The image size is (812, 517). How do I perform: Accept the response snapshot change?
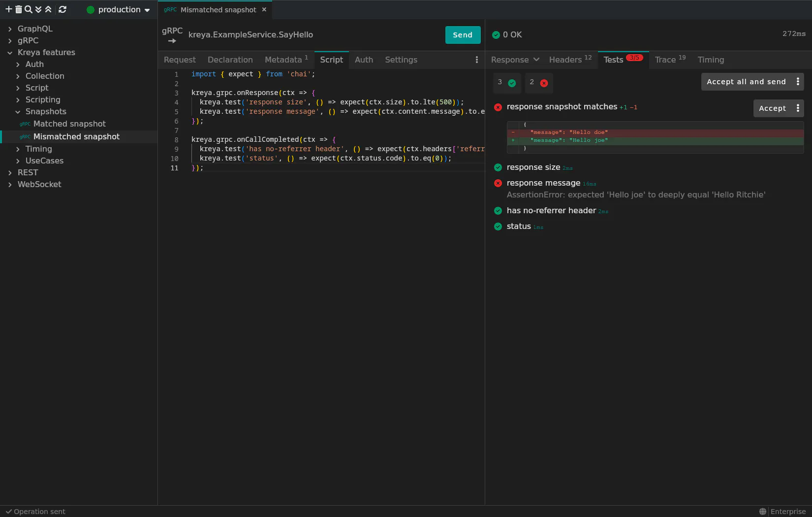(x=773, y=108)
